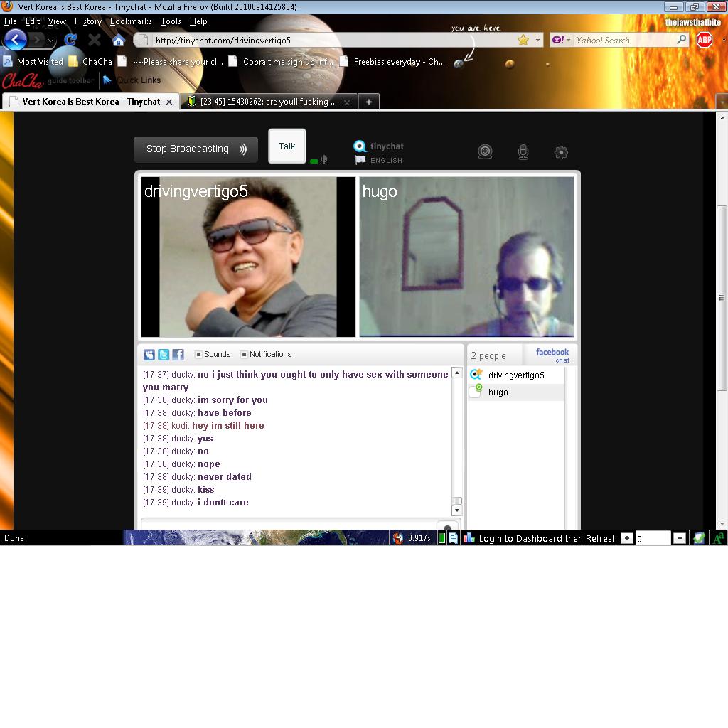
Task: Toggle the Notifications checkbox
Action: [x=245, y=354]
